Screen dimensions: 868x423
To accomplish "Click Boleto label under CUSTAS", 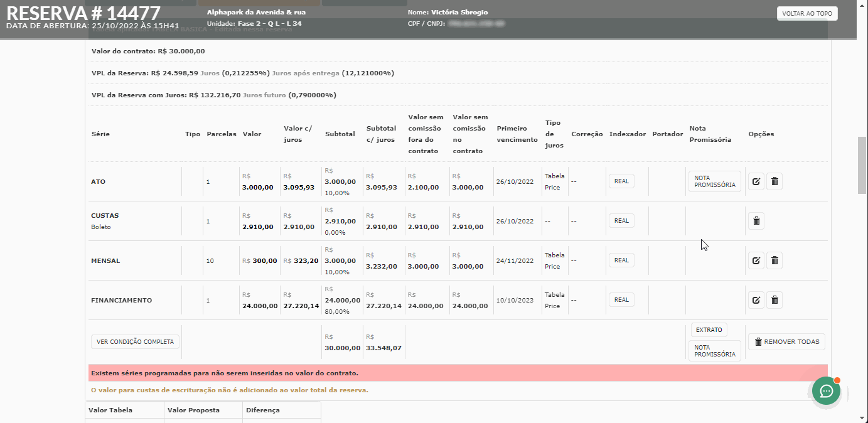I will pyautogui.click(x=100, y=227).
